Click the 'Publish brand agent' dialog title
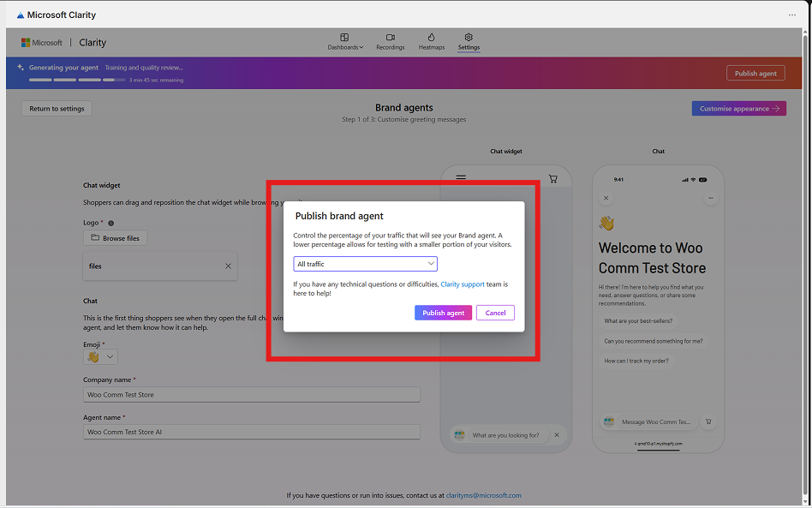 (x=339, y=216)
